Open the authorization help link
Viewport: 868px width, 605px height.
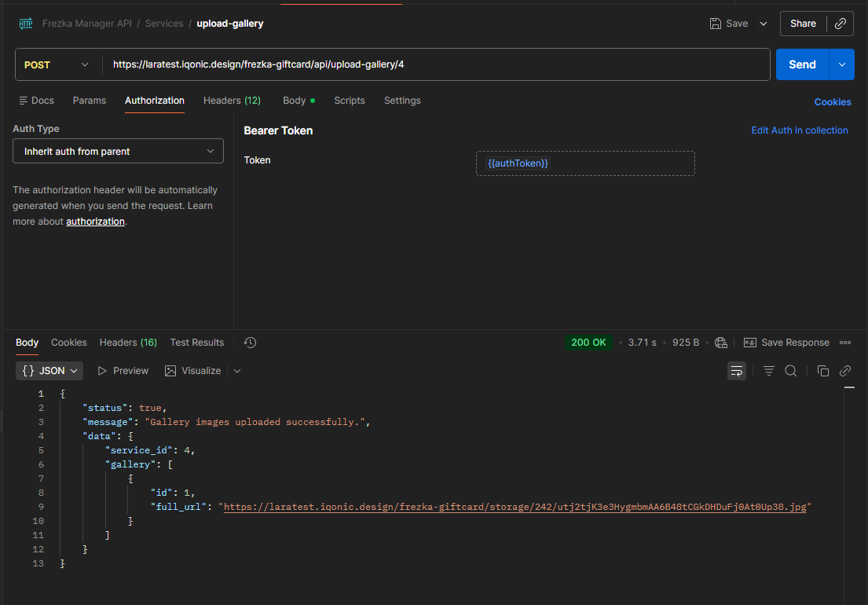tap(95, 222)
